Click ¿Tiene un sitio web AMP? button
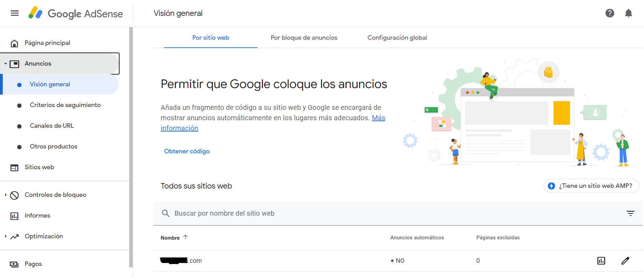 tap(591, 186)
